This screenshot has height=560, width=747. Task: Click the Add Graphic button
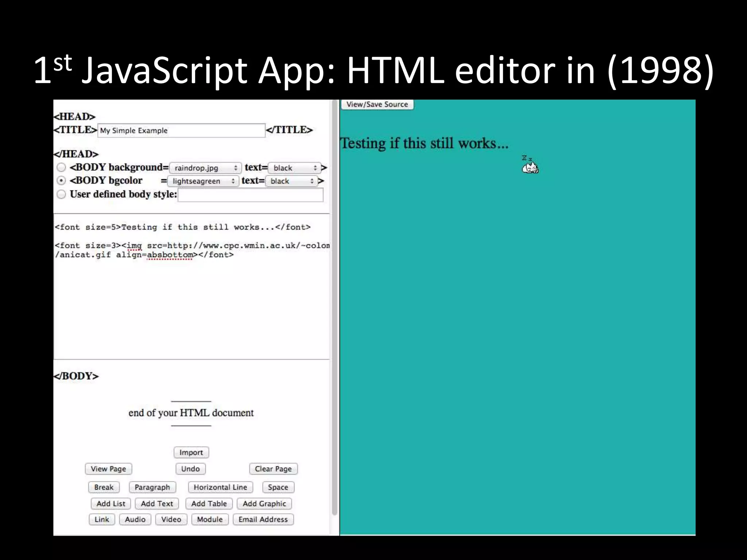[x=264, y=504]
